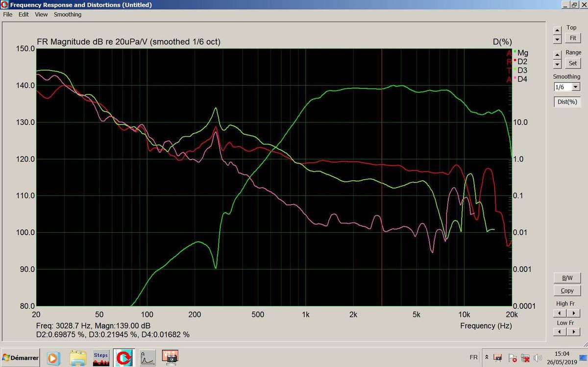
Task: Open the response curve app on taskbar
Action: (x=147, y=358)
